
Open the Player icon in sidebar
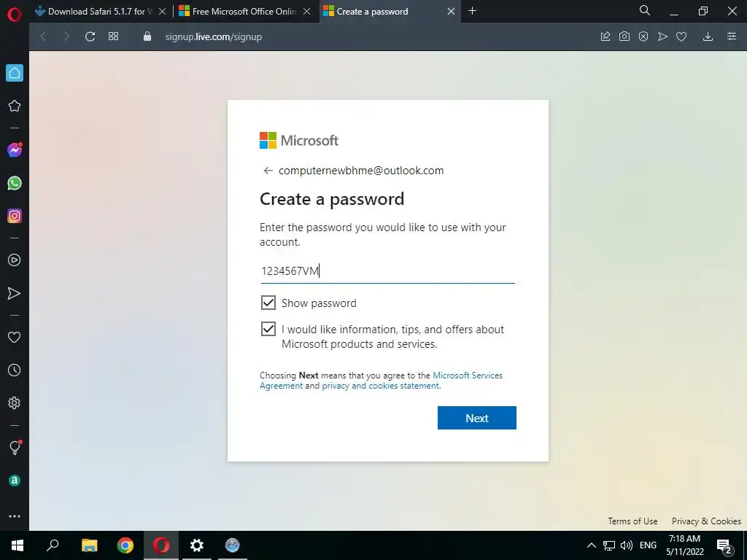[x=15, y=260]
